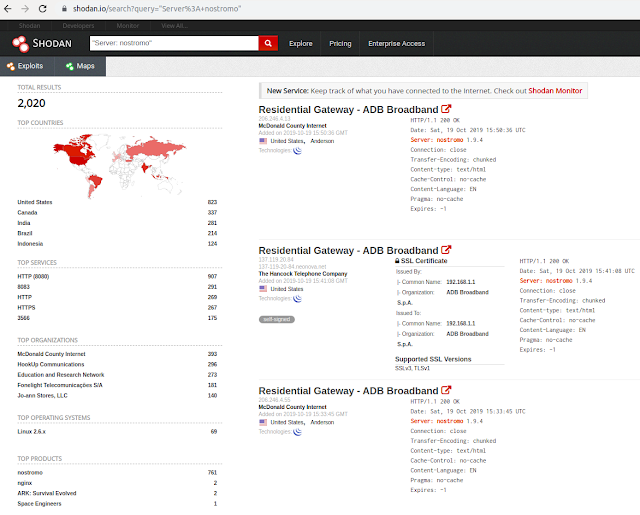Click the Shodan logo
Viewport: 640px width, 515px height.
pos(42,44)
